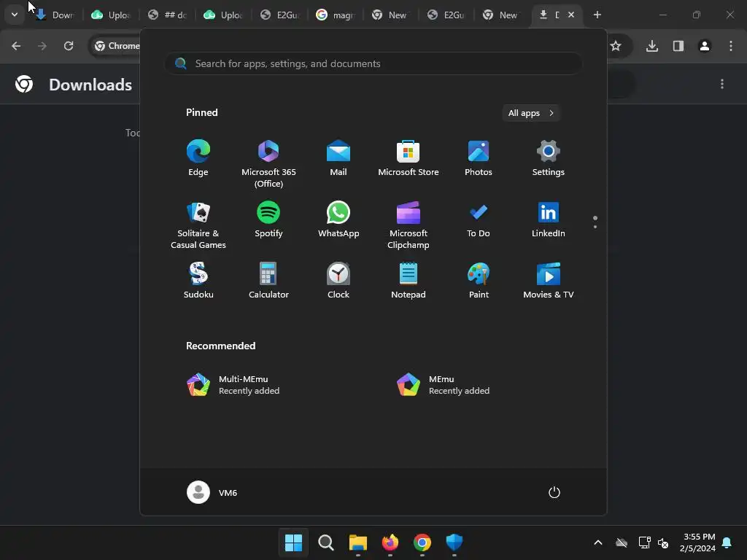This screenshot has width=747, height=560.
Task: Open Solitaire & Casual Games
Action: click(198, 225)
